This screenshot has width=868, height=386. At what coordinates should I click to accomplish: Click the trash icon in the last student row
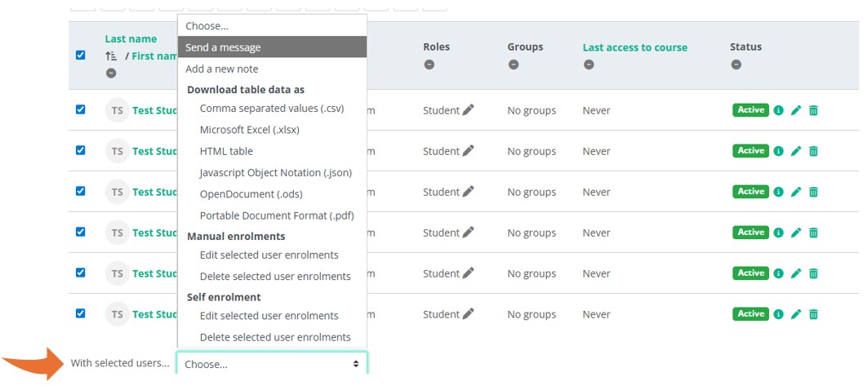813,314
